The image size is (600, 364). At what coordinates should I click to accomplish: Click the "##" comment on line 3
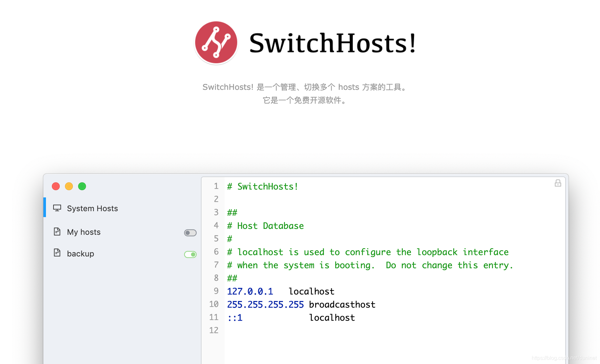[x=232, y=213]
